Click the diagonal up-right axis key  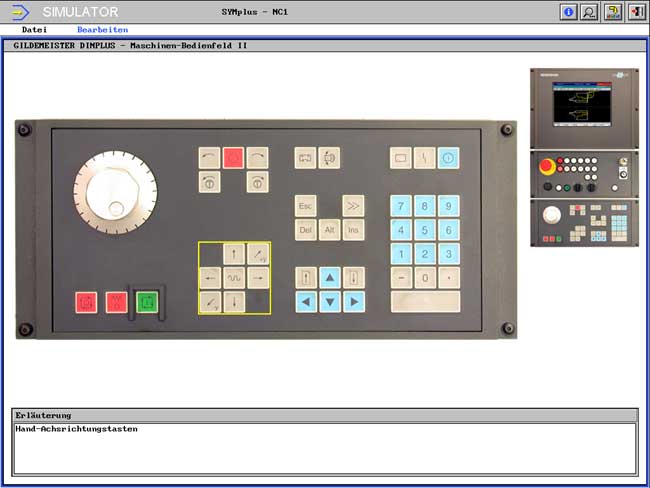[x=258, y=254]
